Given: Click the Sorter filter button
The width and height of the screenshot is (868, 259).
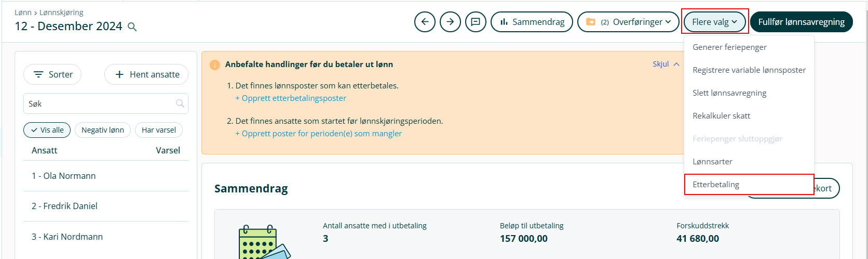Looking at the screenshot, I should pyautogui.click(x=52, y=74).
